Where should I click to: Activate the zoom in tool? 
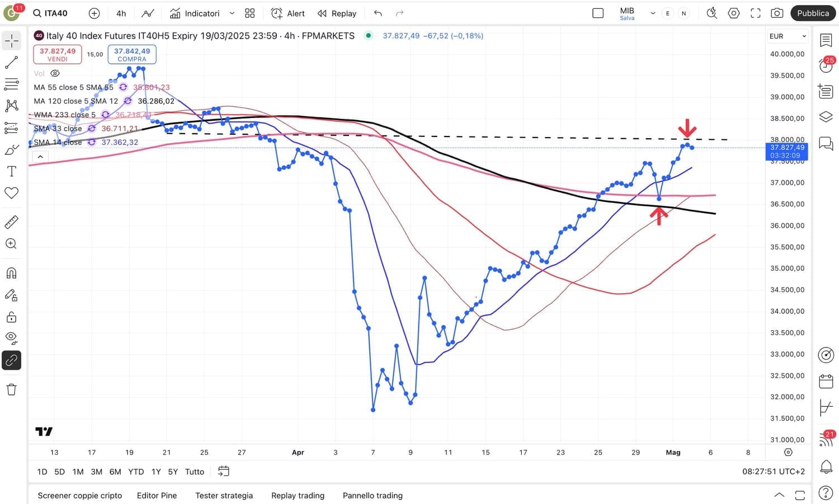click(x=12, y=244)
